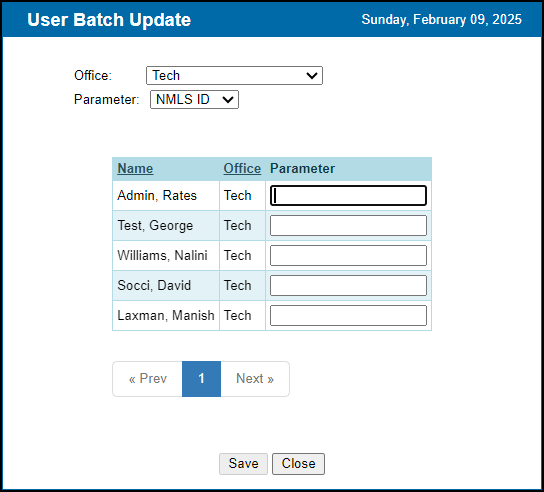Open the Office dropdown showing Tech
The height and width of the screenshot is (492, 544).
pos(234,75)
